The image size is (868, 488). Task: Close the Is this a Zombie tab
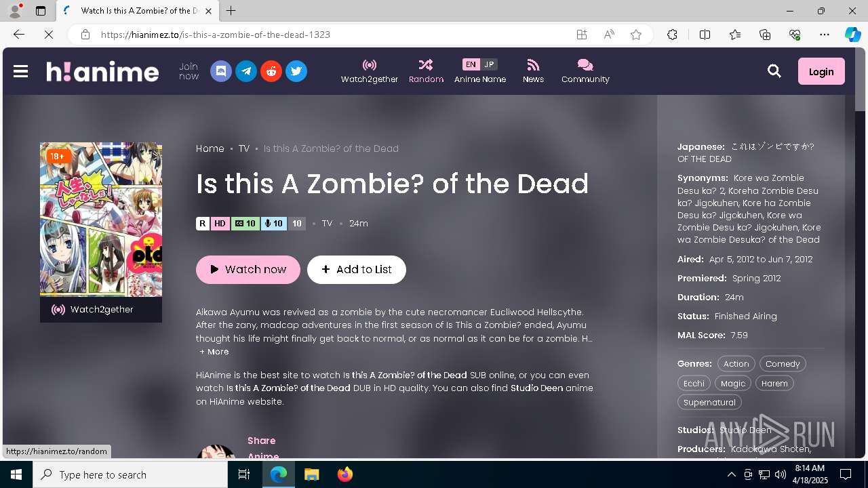point(209,11)
